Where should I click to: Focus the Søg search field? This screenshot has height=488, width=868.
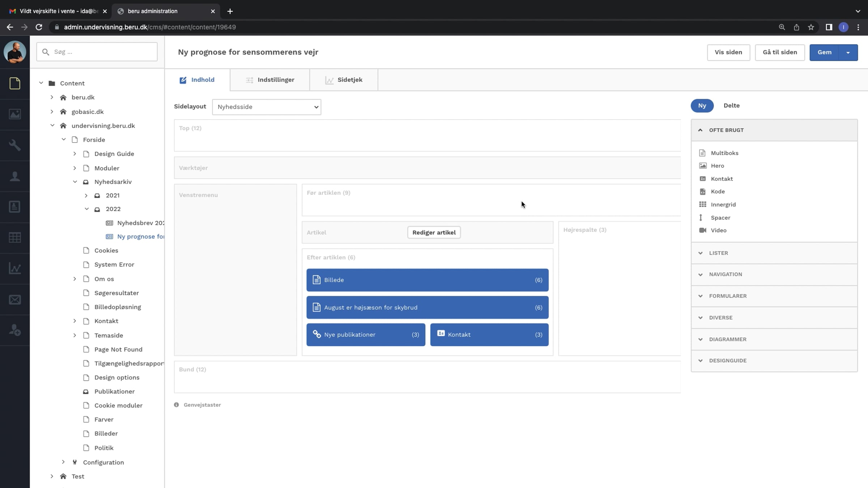[97, 52]
